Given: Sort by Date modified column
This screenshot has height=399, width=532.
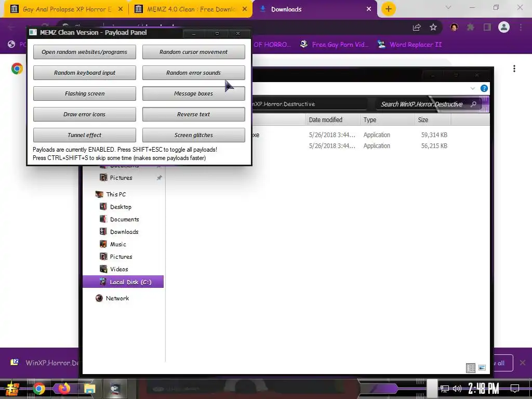Looking at the screenshot, I should coord(332,120).
